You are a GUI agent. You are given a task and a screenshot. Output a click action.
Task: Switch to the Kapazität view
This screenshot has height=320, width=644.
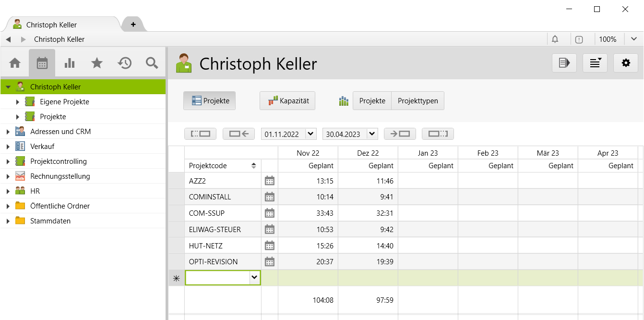click(287, 100)
